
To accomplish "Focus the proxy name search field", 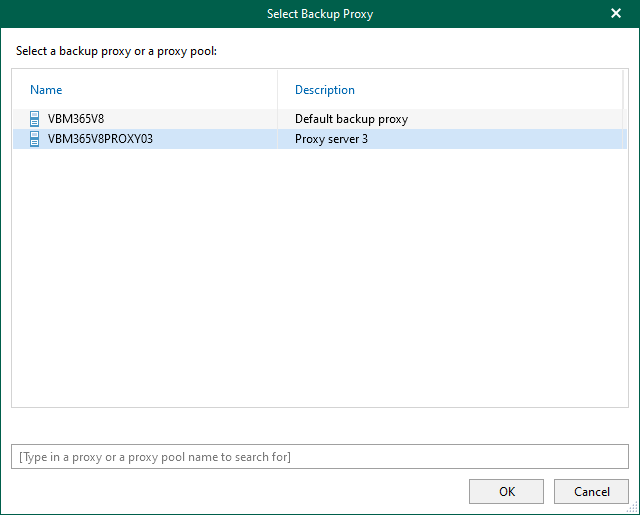I will click(x=320, y=457).
